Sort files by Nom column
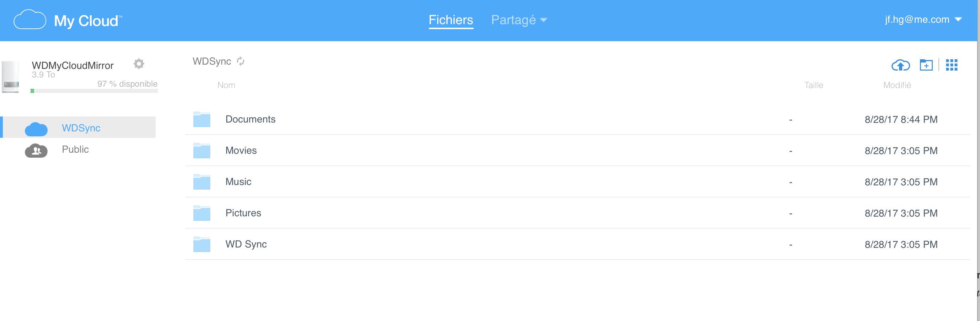 (x=226, y=85)
